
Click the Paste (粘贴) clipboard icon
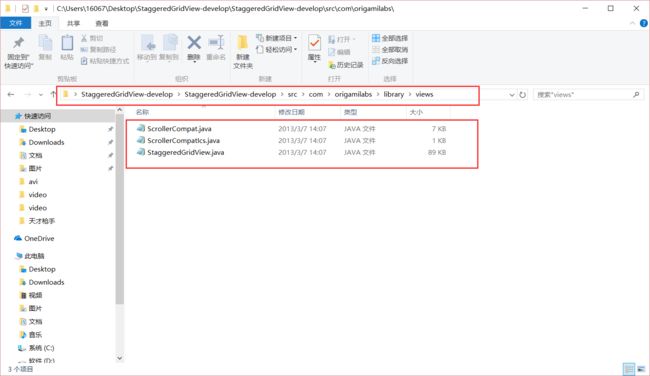(67, 43)
